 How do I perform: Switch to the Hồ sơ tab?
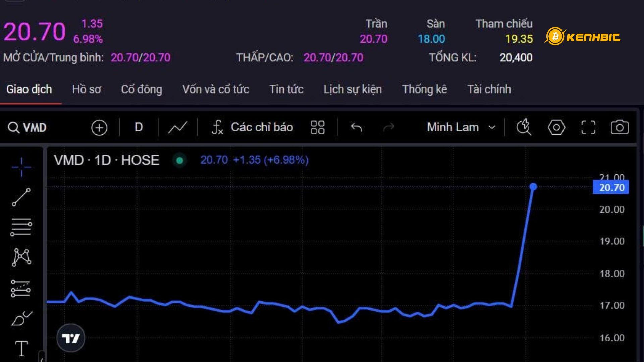tap(86, 89)
